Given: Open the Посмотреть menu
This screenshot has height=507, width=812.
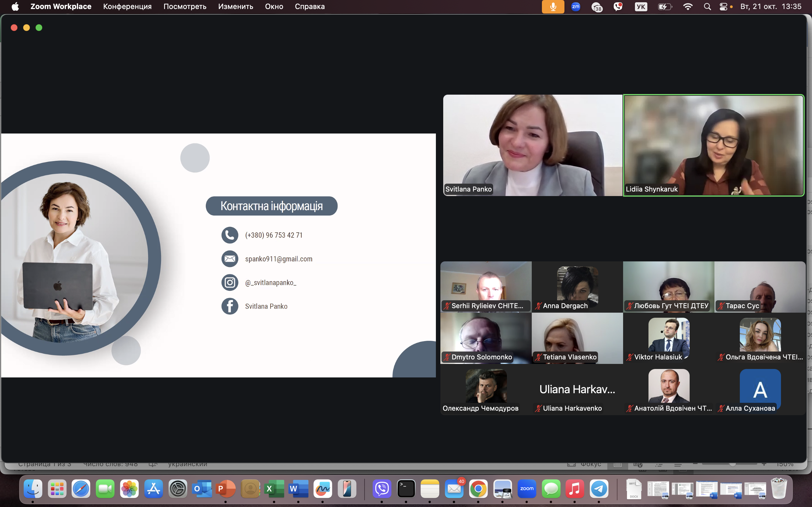Looking at the screenshot, I should 185,7.
